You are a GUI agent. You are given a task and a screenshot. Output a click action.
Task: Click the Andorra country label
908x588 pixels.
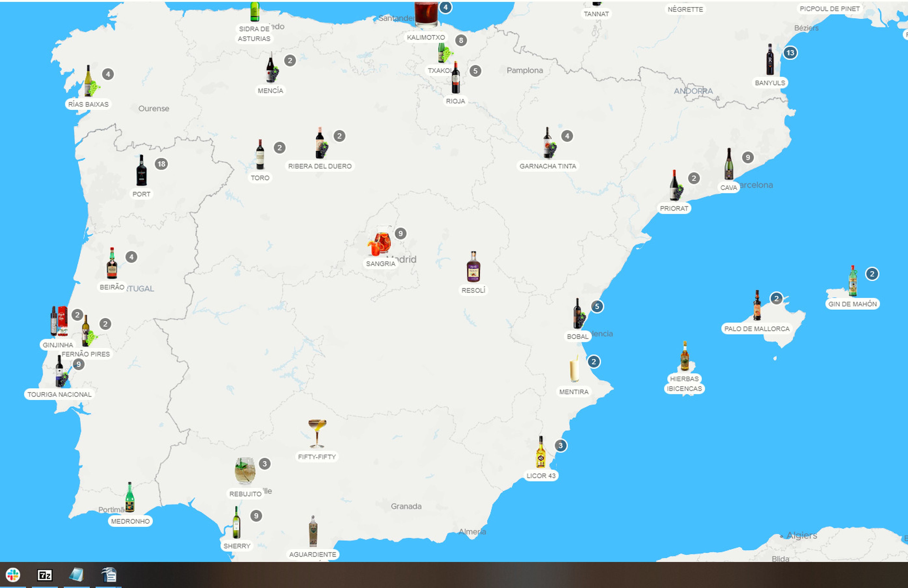coord(693,91)
